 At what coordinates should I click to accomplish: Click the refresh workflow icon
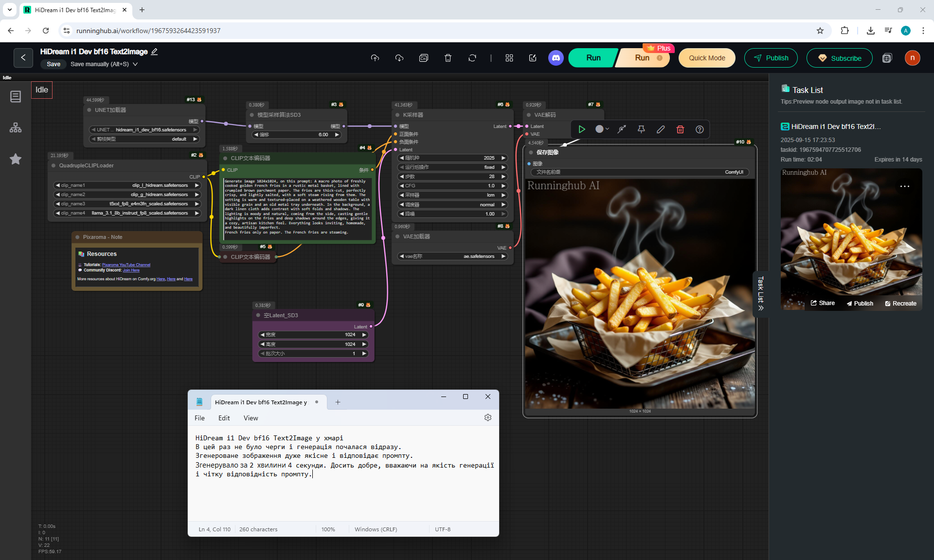(472, 58)
